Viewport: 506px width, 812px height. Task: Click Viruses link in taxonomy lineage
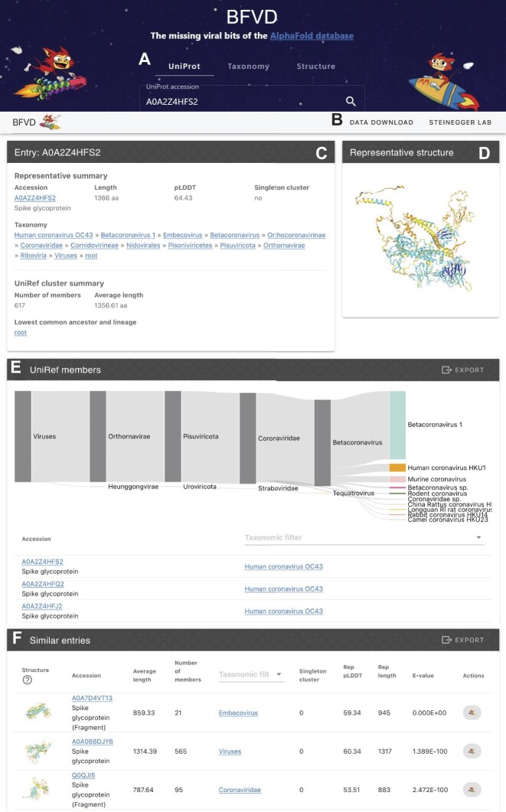pyautogui.click(x=66, y=256)
